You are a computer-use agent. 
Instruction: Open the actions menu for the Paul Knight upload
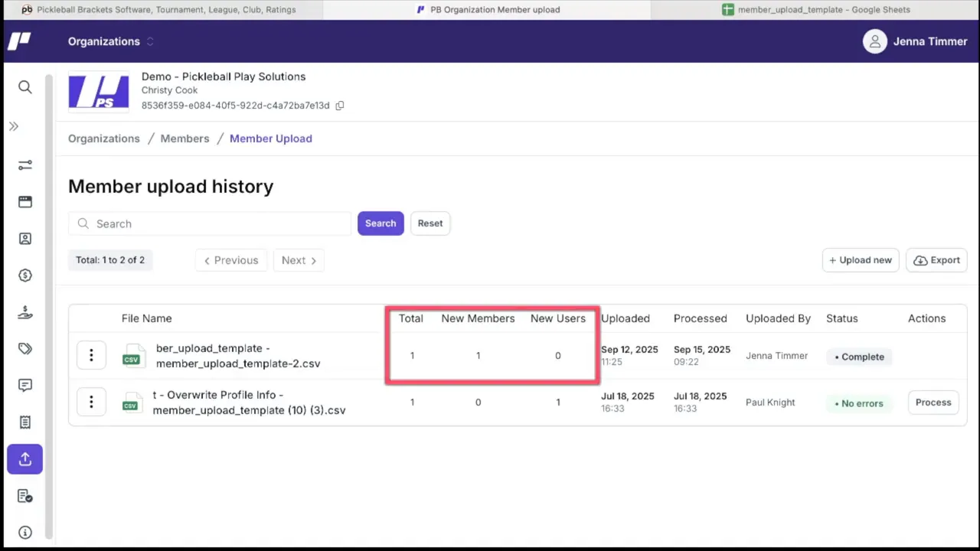[91, 402]
